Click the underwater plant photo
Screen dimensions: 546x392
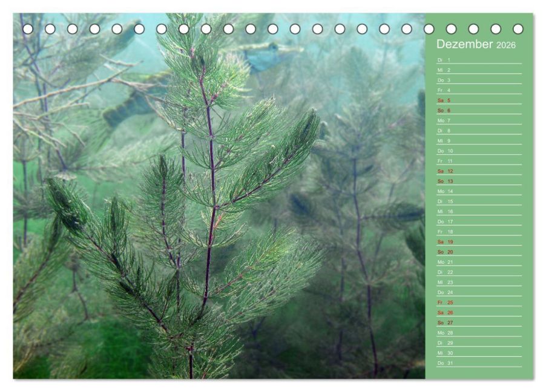219,196
